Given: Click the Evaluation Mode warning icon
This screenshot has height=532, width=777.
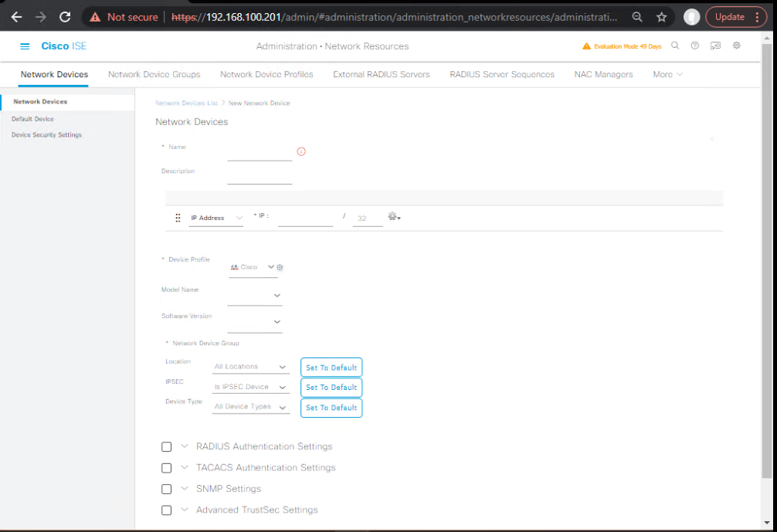Looking at the screenshot, I should click(x=586, y=46).
